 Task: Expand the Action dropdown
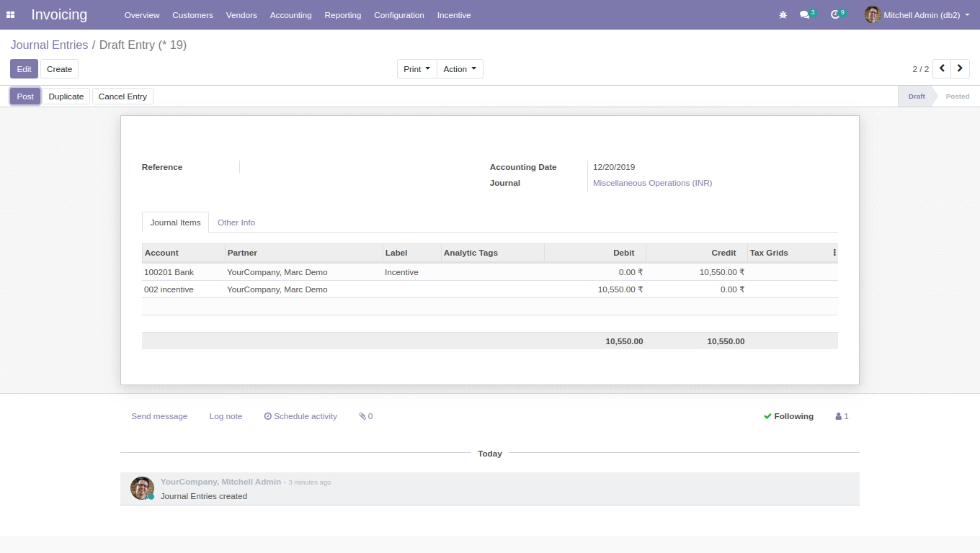[460, 69]
